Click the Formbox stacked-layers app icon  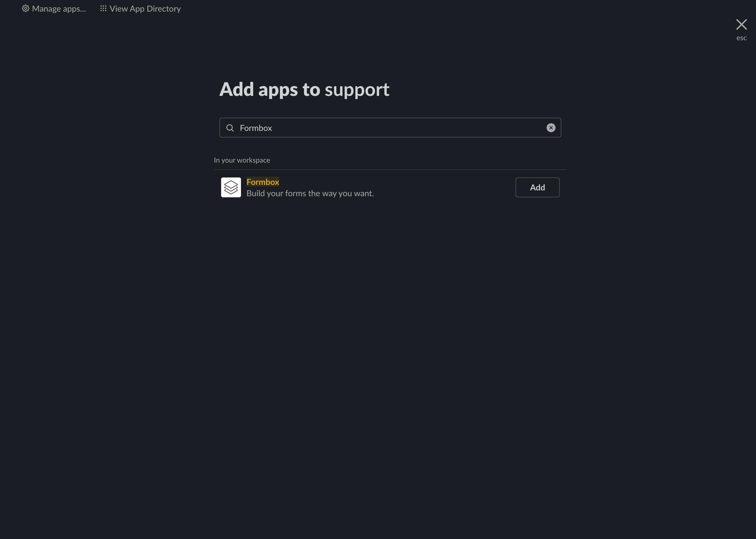pyautogui.click(x=231, y=187)
